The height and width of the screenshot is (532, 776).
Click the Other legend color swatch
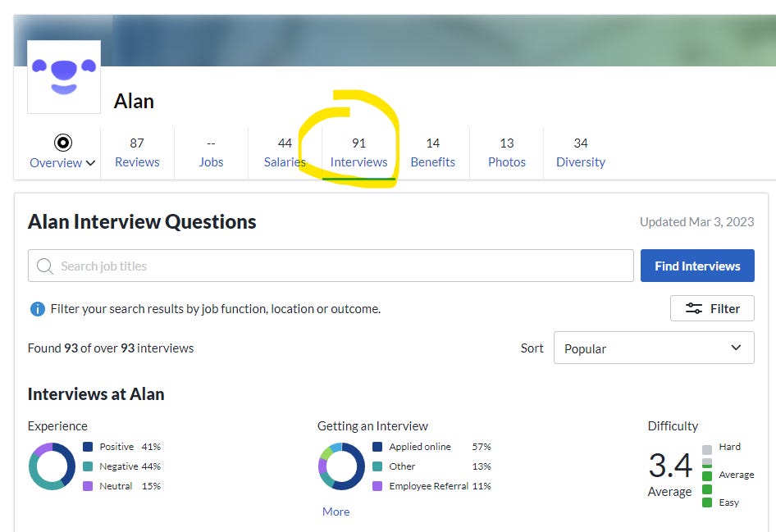(x=377, y=466)
